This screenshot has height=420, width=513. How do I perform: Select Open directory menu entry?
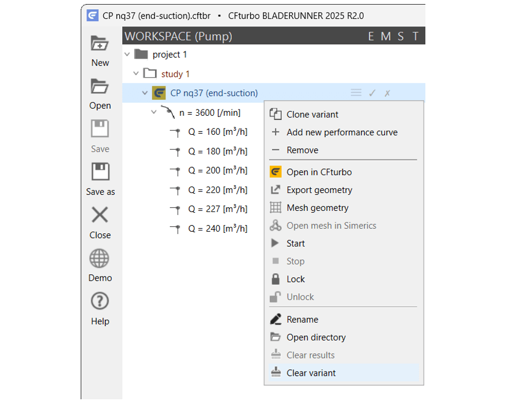pos(343,337)
